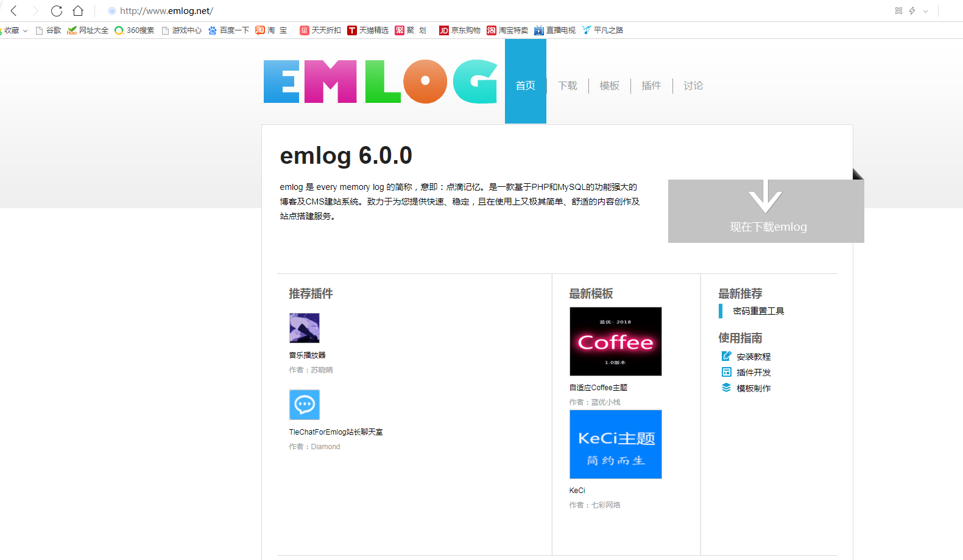Screen dimensions: 963x560
Task: Open the Coffee theme thumbnail
Action: tap(615, 341)
